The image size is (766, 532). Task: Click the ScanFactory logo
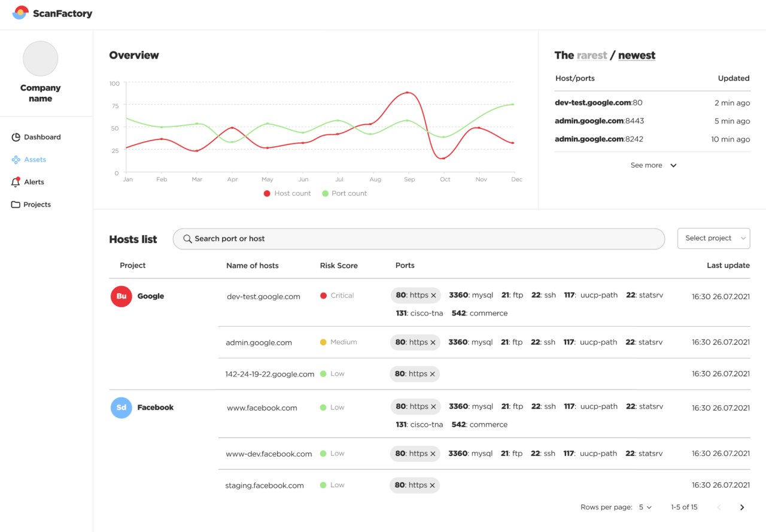(x=52, y=13)
